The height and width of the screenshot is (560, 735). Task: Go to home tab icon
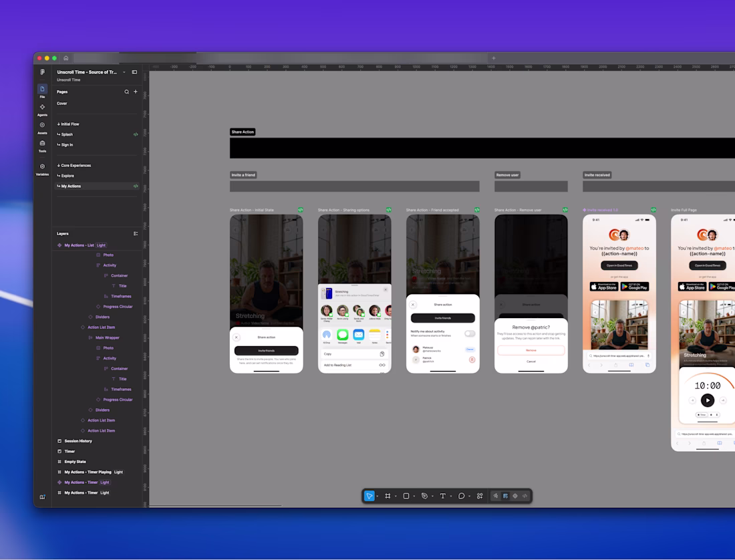coord(66,58)
